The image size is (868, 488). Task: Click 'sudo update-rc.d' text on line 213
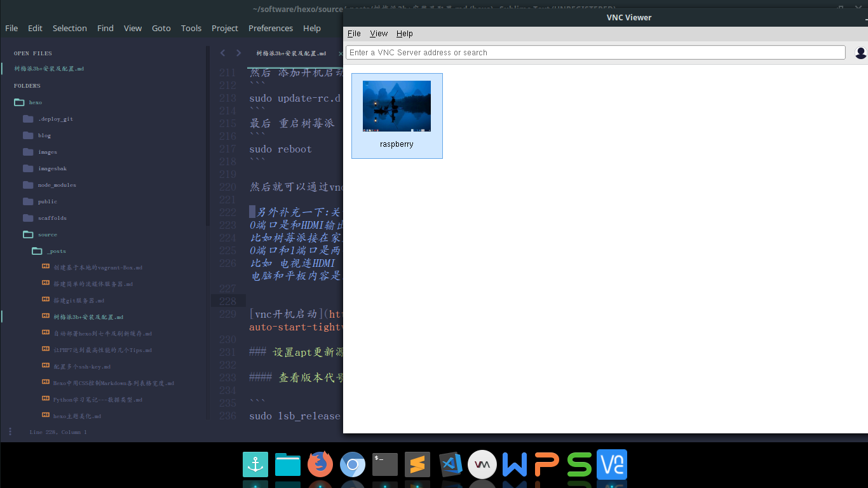295,98
